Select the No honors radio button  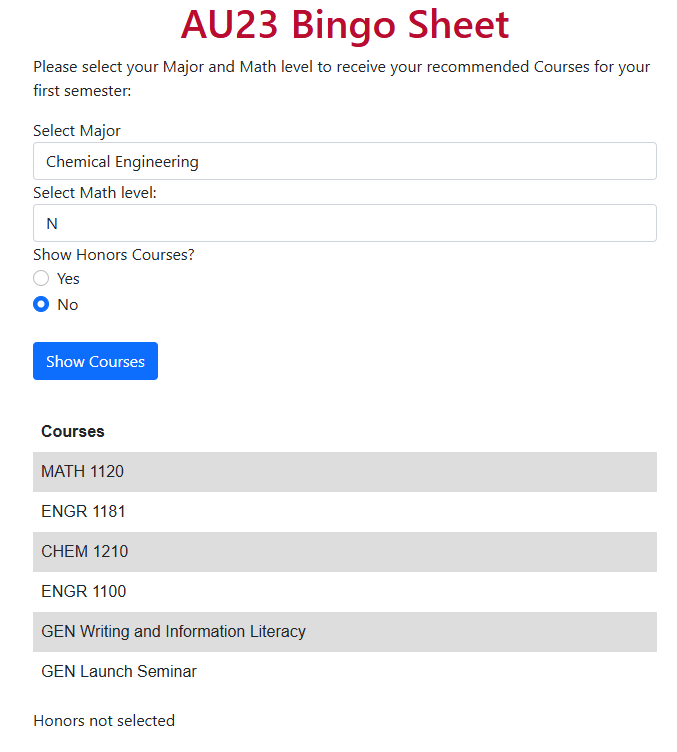pos(41,304)
